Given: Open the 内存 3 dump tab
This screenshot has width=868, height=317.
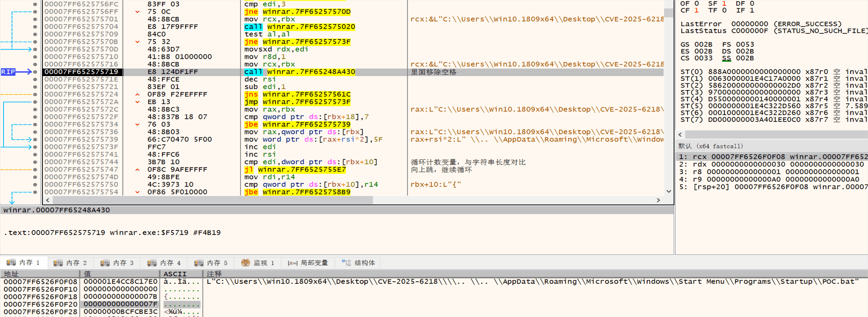Looking at the screenshot, I should click(x=117, y=263).
